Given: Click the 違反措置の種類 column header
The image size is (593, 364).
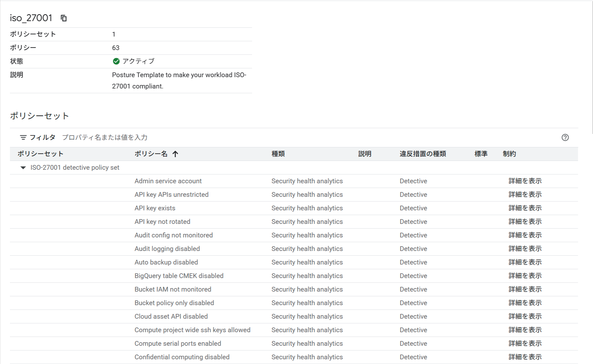Looking at the screenshot, I should click(x=423, y=154).
